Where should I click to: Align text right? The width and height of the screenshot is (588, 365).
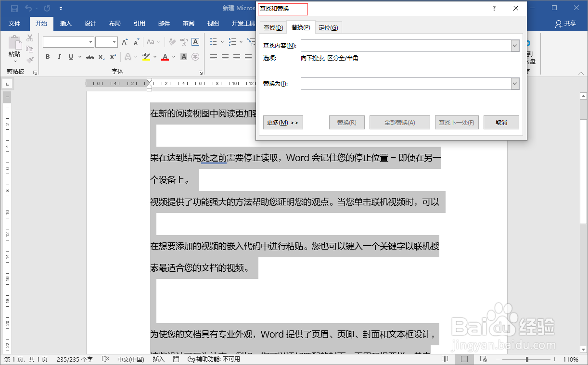237,57
